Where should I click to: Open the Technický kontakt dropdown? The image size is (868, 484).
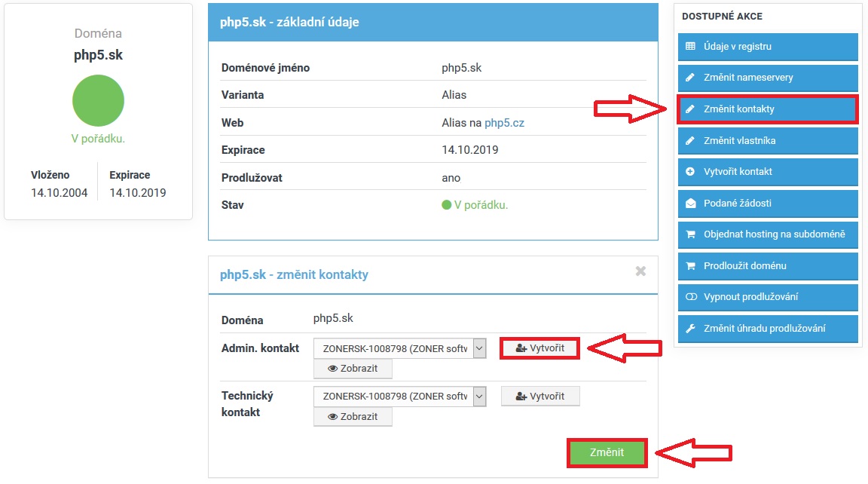395,397
